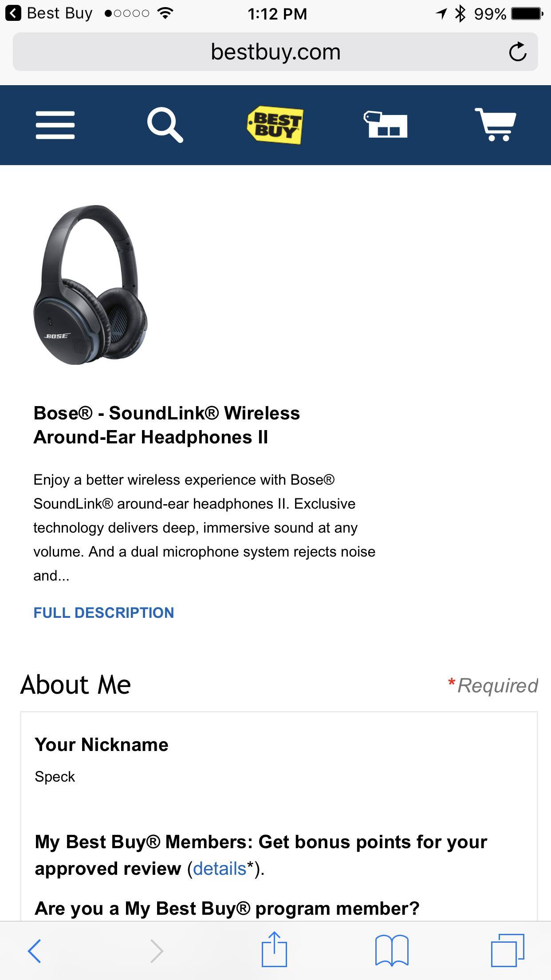The width and height of the screenshot is (551, 980).
Task: Open the bonus points details link
Action: 219,869
